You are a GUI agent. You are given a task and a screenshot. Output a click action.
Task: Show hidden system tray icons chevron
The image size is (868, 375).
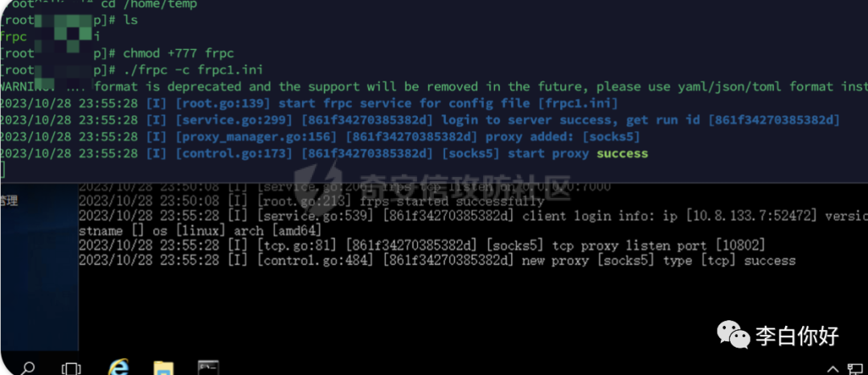833,369
